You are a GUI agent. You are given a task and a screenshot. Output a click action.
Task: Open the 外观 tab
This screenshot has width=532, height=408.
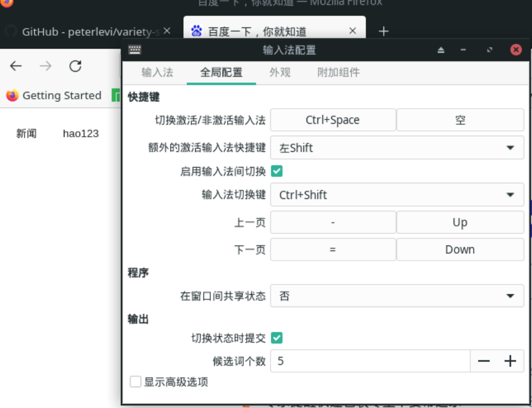pos(280,73)
